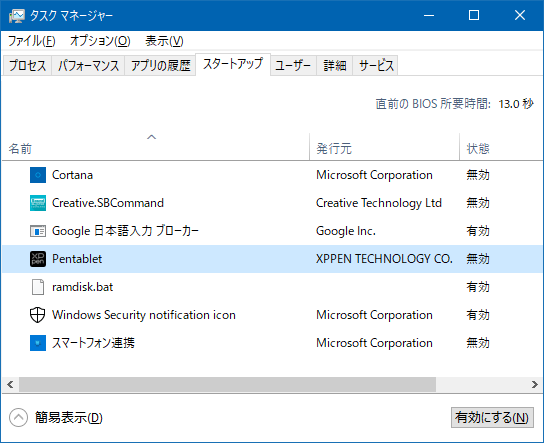
Task: Close the Task Manager window
Action: (x=520, y=15)
